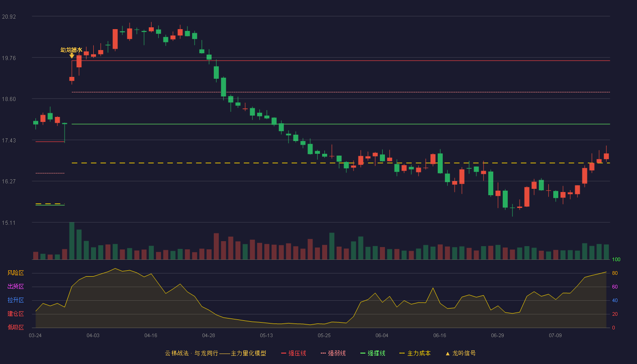This screenshot has height=364, width=637.
Task: Toggle the 主力成本 legend label
Action: 419,353
